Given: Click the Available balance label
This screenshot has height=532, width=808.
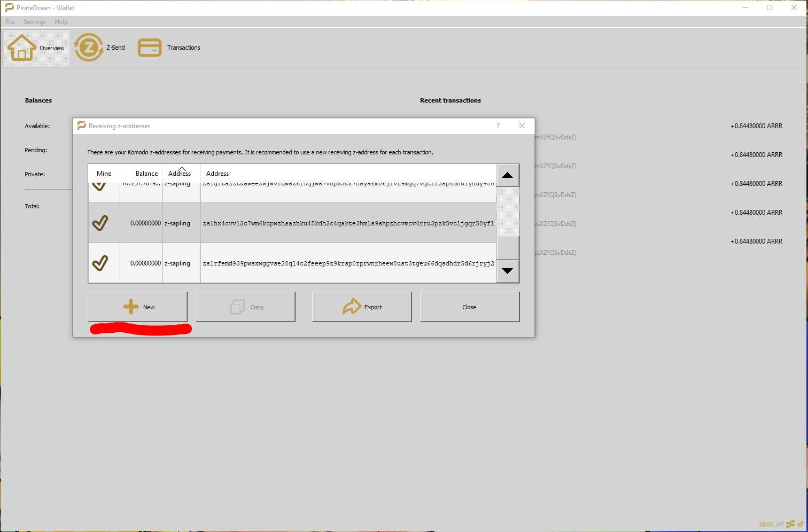Looking at the screenshot, I should 37,126.
